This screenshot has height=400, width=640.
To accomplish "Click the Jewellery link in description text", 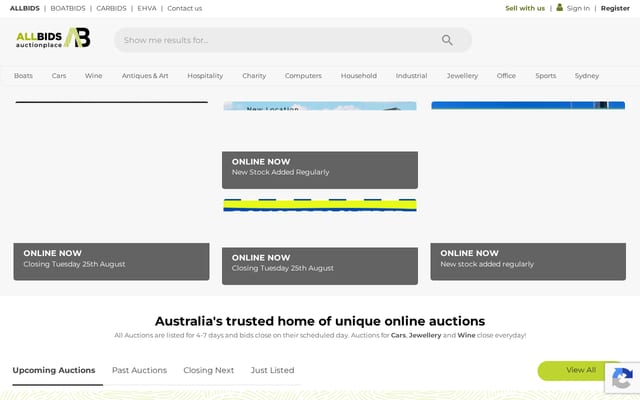I will pyautogui.click(x=425, y=335).
